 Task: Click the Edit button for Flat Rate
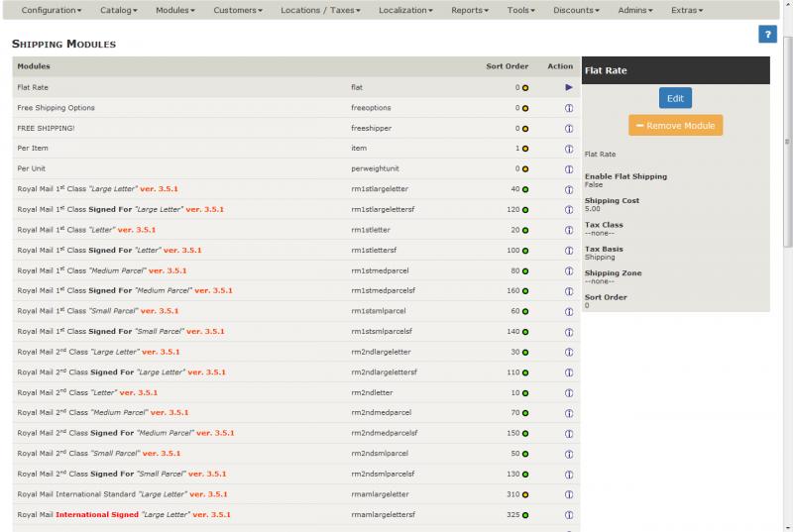[x=675, y=98]
